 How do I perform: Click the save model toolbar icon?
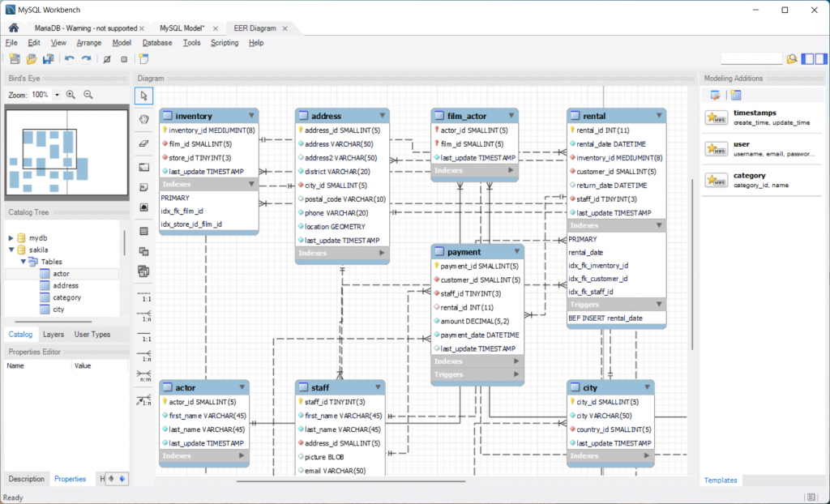click(x=48, y=59)
